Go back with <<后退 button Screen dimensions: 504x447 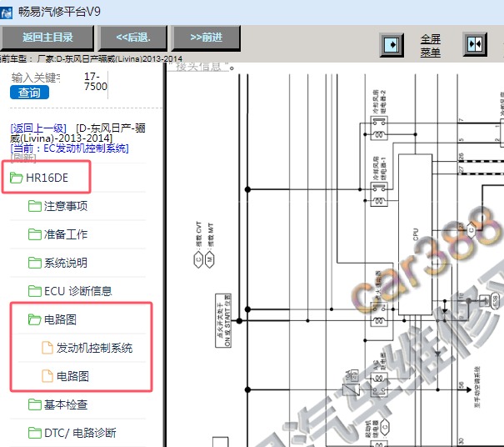(132, 38)
